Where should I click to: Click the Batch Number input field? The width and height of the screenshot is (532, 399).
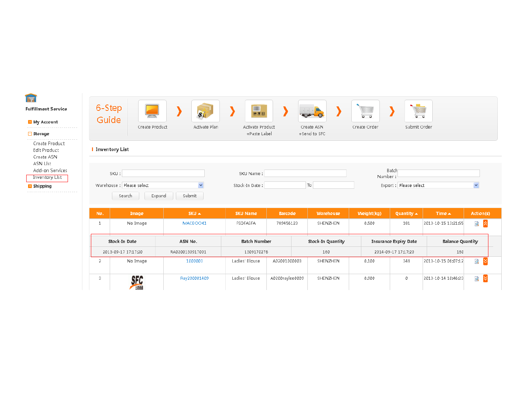[439, 173]
